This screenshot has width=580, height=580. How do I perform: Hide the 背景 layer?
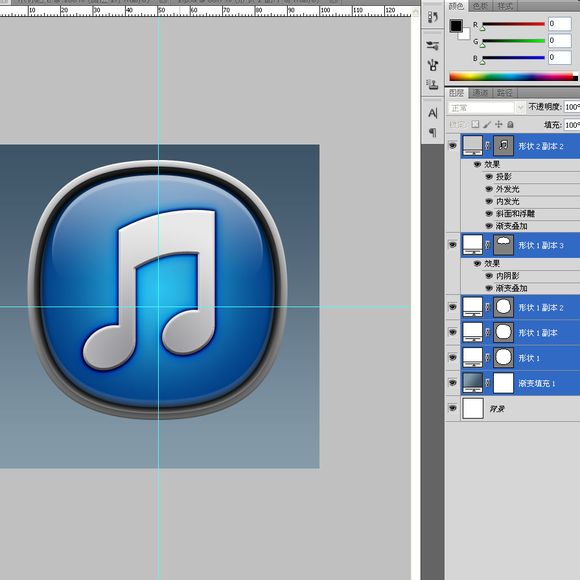[452, 408]
